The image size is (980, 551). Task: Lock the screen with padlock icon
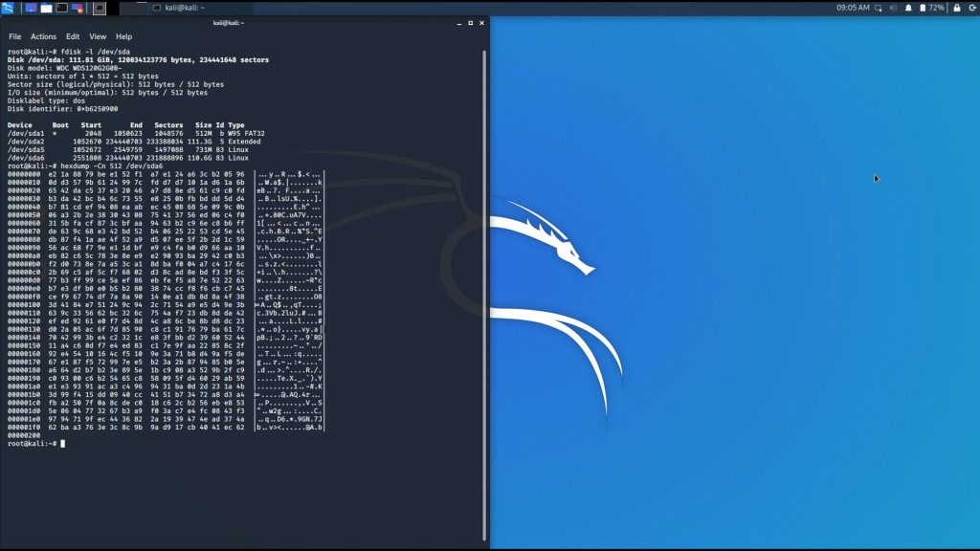pos(957,8)
